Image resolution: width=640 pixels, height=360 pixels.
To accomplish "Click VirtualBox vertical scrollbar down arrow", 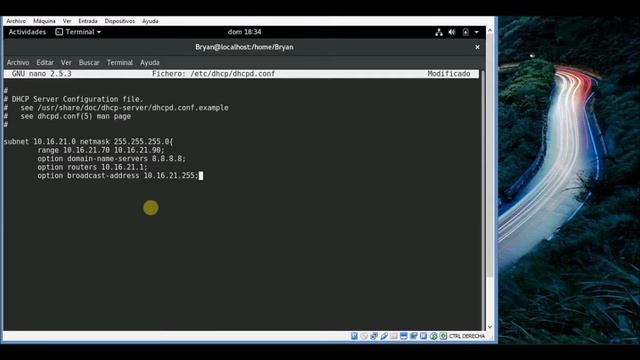I will click(x=490, y=327).
